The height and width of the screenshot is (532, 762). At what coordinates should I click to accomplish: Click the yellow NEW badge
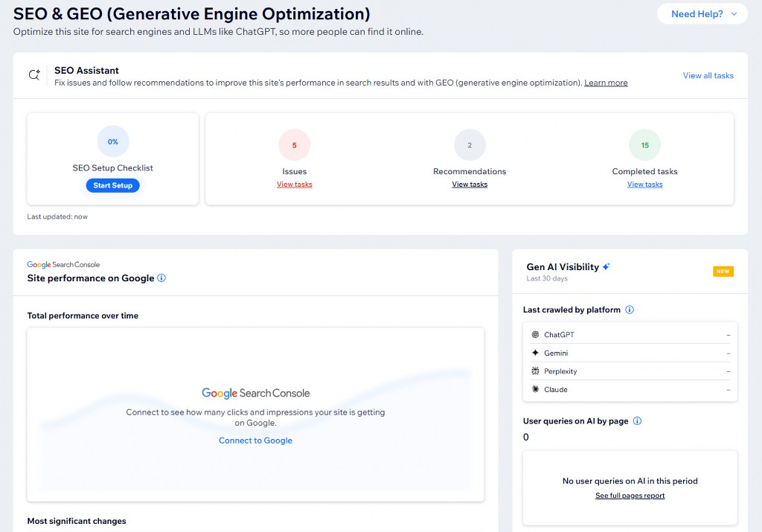(x=723, y=272)
